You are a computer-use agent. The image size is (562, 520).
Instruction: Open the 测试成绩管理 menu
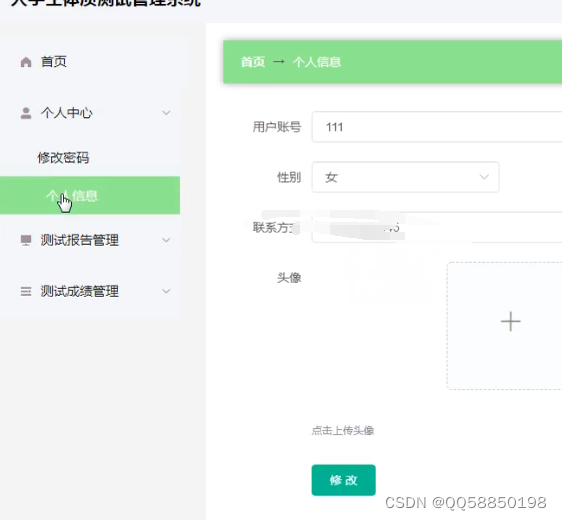click(90, 291)
